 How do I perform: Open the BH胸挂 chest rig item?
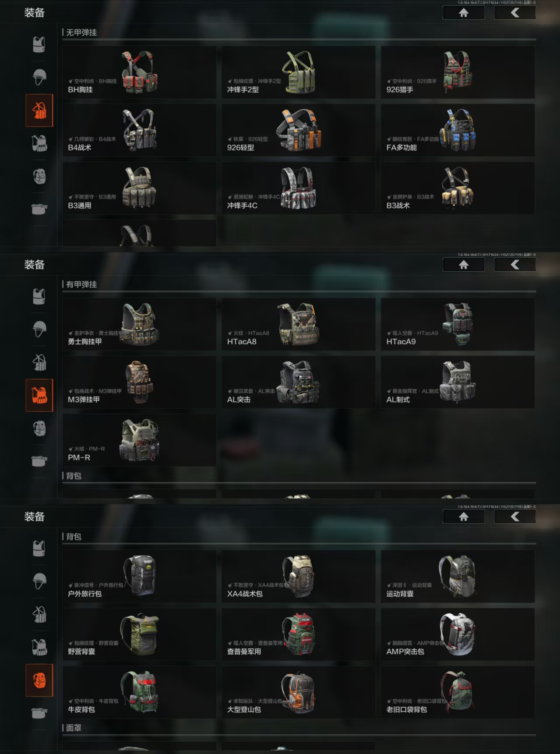coord(139,72)
